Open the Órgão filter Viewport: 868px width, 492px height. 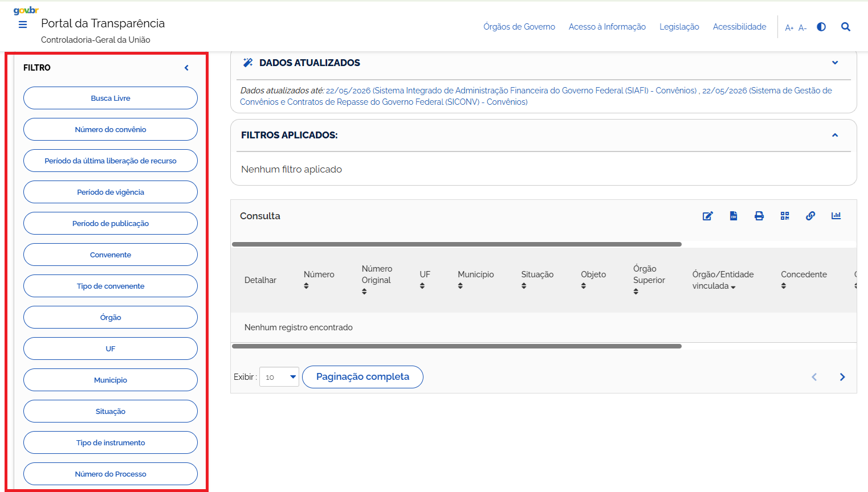tap(111, 317)
